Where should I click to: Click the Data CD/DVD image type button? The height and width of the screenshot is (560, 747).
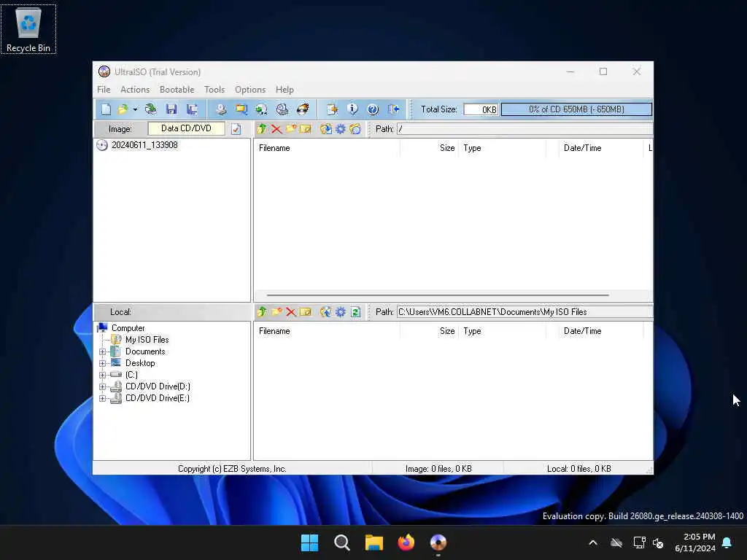coord(186,128)
